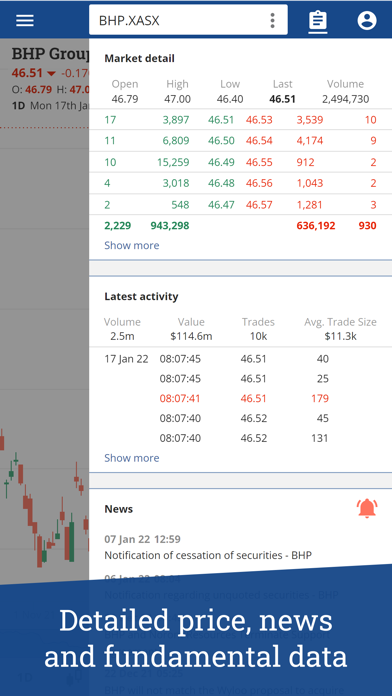Click the 46.51 price in BHP Group header
The width and height of the screenshot is (392, 696).
tap(27, 73)
